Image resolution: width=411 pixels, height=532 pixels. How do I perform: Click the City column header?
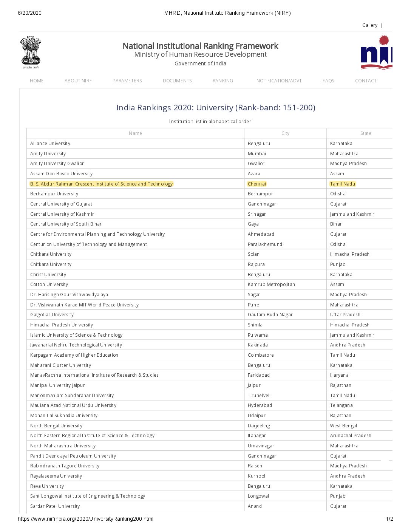(x=285, y=133)
